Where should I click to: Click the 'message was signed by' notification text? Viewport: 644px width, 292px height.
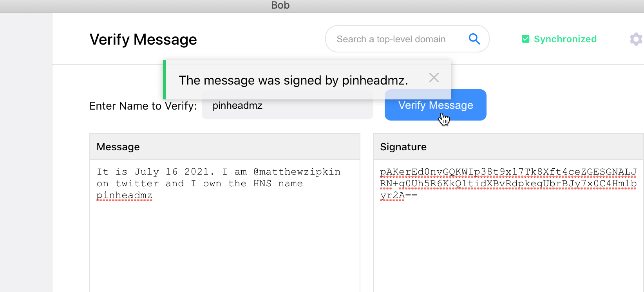[x=293, y=80]
